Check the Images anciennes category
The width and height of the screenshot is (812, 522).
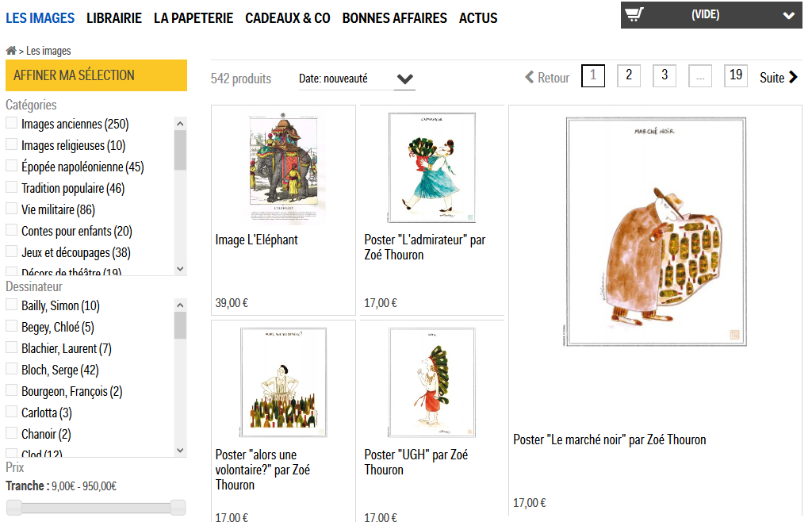[x=12, y=123]
